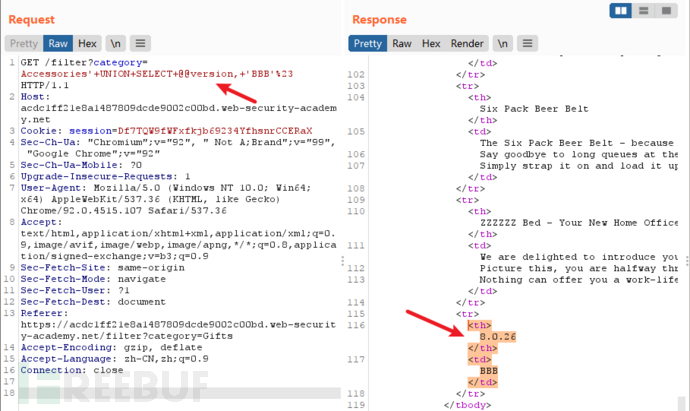Image resolution: width=690 pixels, height=411 pixels.
Task: Select the Response Pretty tab
Action: pos(368,44)
